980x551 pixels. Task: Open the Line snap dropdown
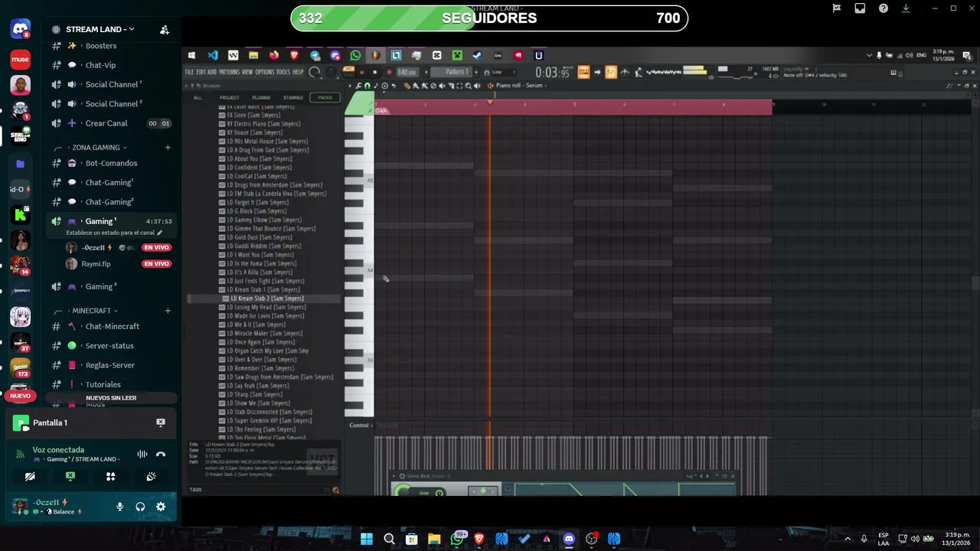click(503, 72)
